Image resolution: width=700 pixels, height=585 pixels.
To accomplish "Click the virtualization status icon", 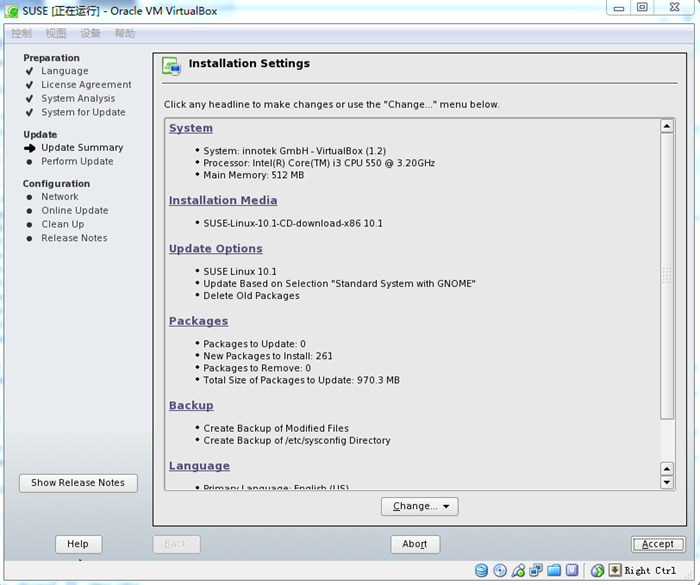I will tap(572, 570).
